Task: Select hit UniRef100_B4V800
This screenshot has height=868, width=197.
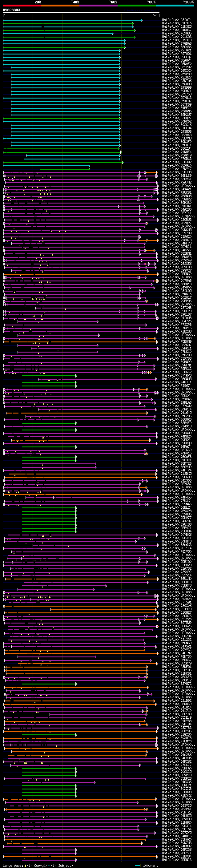Action: (176, 287)
